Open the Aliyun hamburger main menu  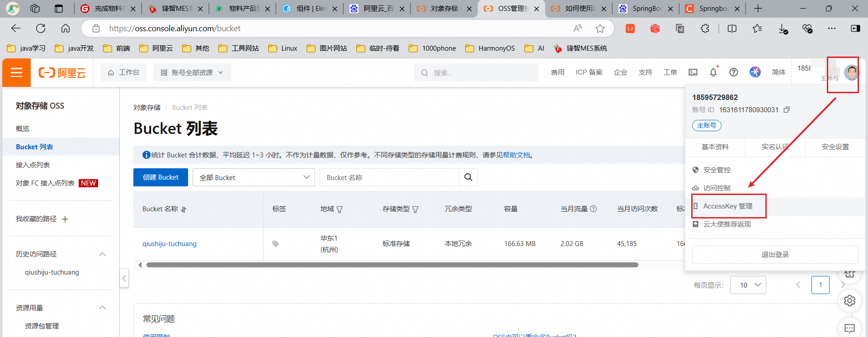coord(16,72)
